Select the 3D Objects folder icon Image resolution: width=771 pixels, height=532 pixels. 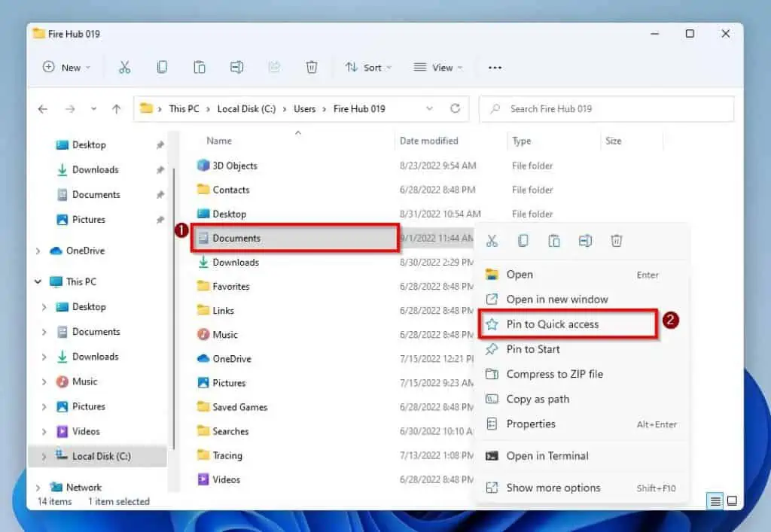pyautogui.click(x=203, y=165)
